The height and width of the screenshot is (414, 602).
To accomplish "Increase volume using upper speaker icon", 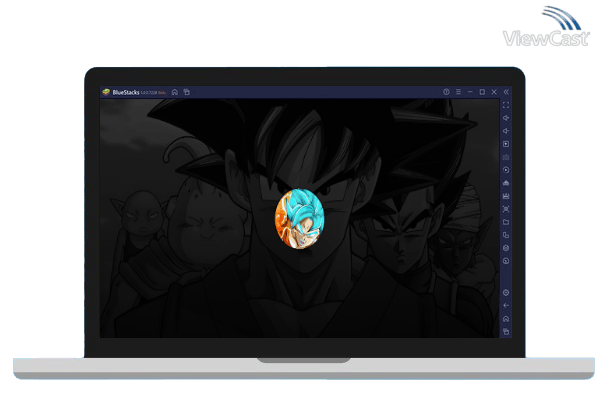I will click(x=506, y=118).
